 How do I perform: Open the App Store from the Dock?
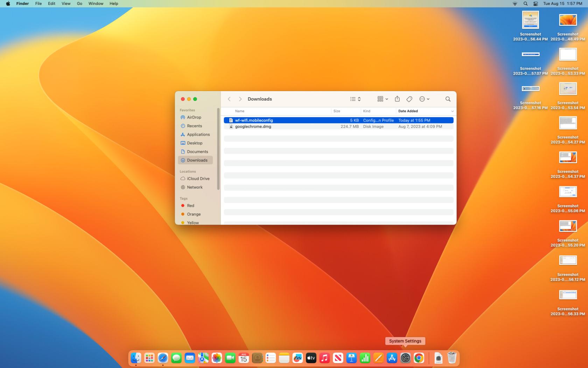click(x=392, y=358)
